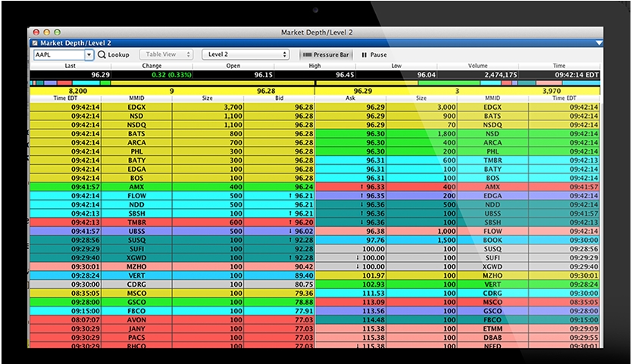Click the bid price 79.36
The height and width of the screenshot is (364, 632).
tap(304, 293)
